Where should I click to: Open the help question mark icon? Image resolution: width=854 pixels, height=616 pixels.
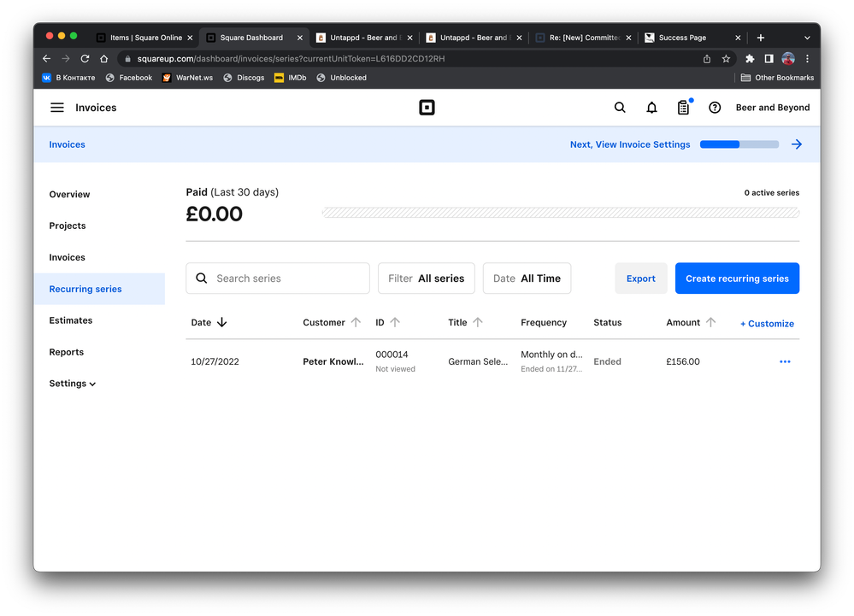pyautogui.click(x=715, y=108)
